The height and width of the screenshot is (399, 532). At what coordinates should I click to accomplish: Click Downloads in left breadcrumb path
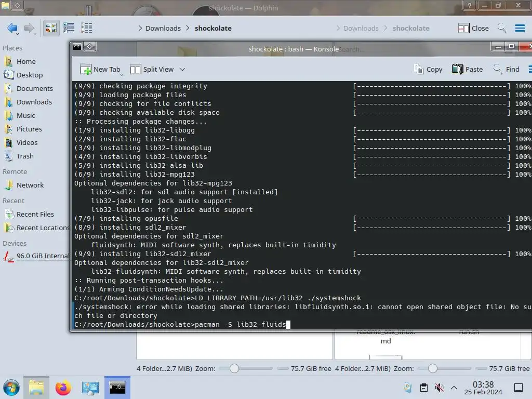tap(163, 28)
